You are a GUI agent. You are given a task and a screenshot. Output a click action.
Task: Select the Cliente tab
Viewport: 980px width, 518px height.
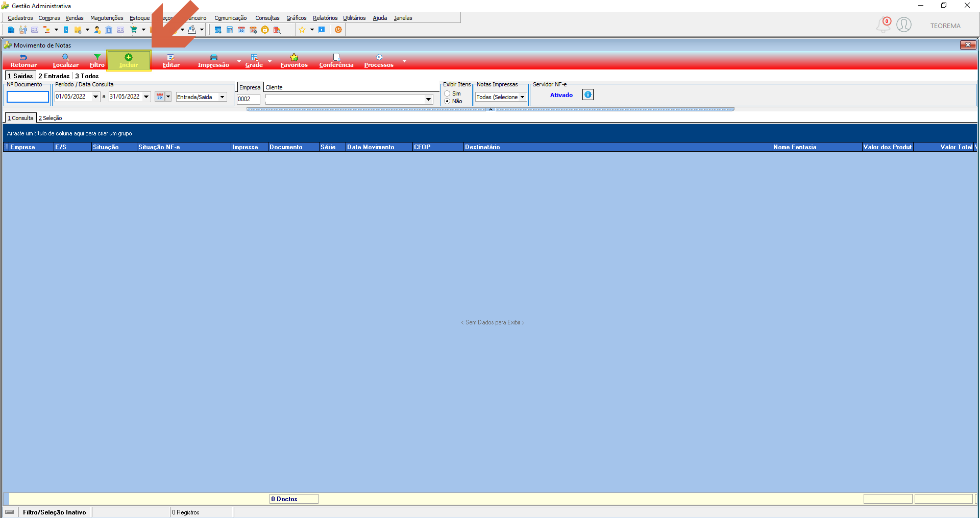pos(274,87)
